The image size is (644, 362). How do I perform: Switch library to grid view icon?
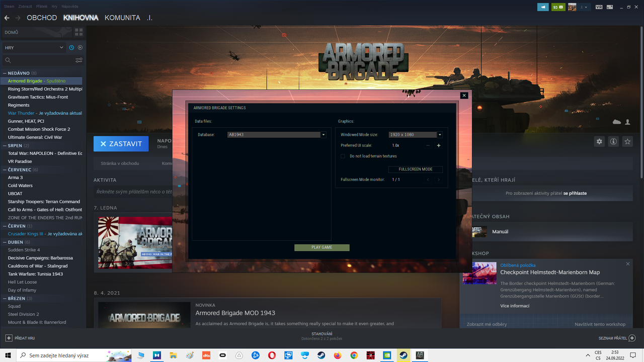78,32
